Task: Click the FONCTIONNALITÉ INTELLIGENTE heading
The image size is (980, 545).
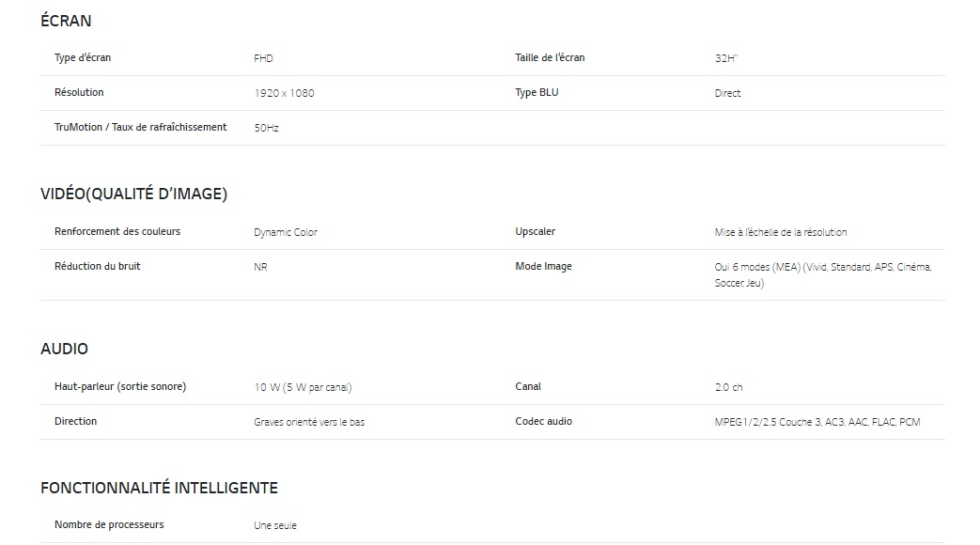Action: point(159,488)
